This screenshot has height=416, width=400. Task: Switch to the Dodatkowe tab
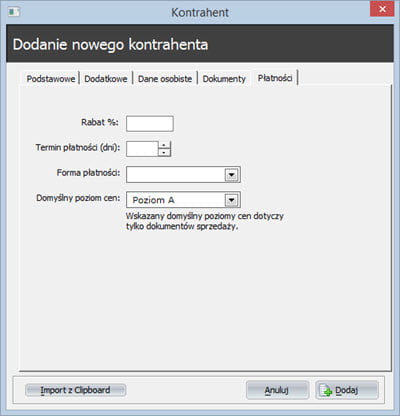point(106,79)
